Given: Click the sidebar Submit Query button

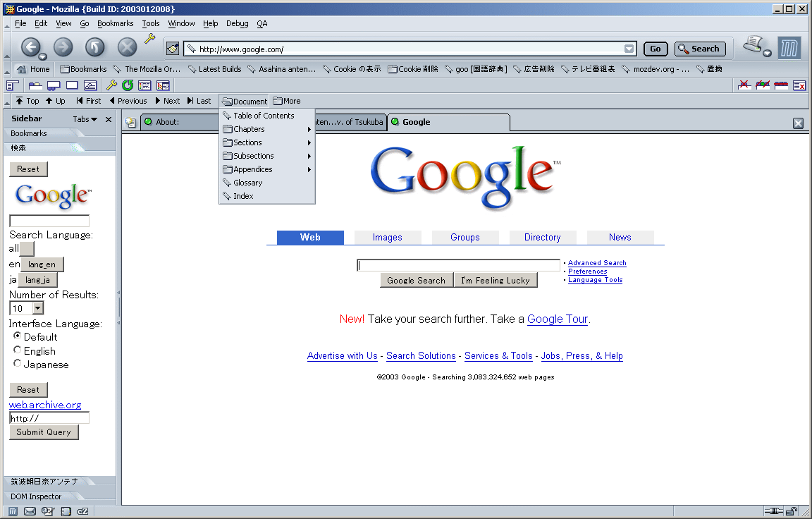Looking at the screenshot, I should point(44,432).
